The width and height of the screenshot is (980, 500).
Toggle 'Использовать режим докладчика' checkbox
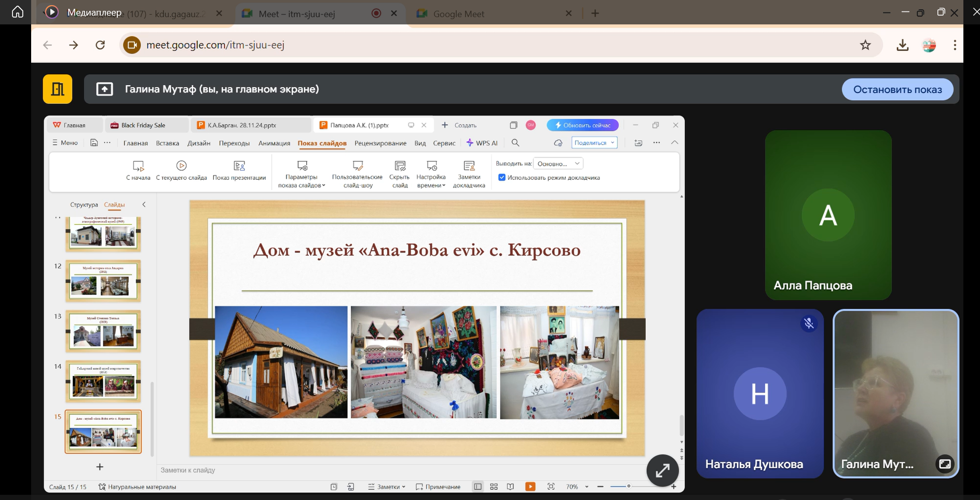click(502, 178)
